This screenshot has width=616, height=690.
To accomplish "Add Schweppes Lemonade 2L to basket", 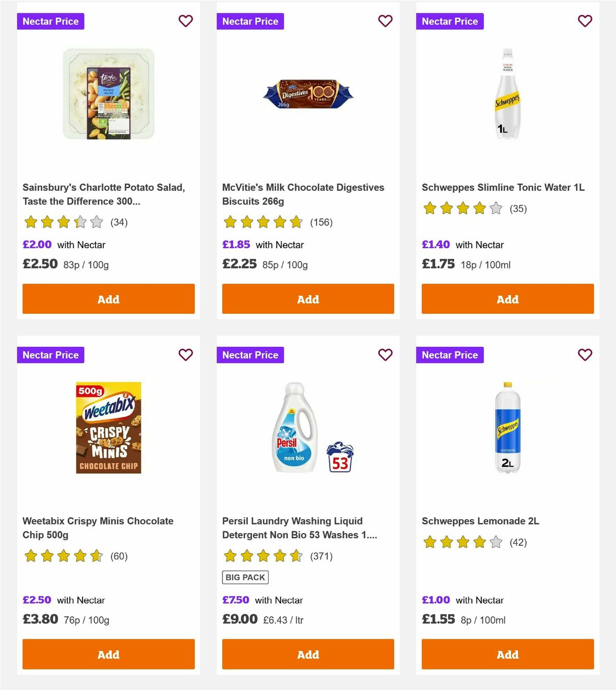I will click(x=507, y=654).
